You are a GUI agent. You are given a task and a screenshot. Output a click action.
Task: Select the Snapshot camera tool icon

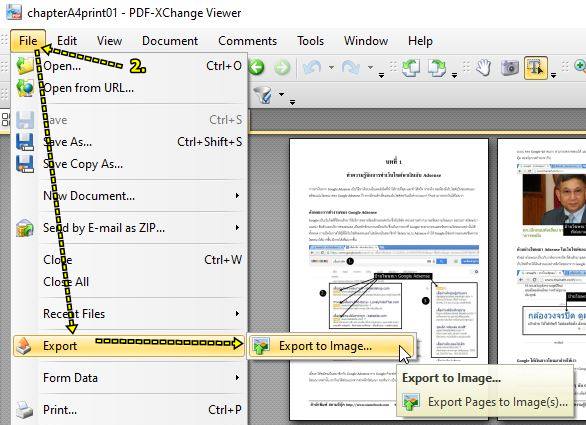[509, 68]
